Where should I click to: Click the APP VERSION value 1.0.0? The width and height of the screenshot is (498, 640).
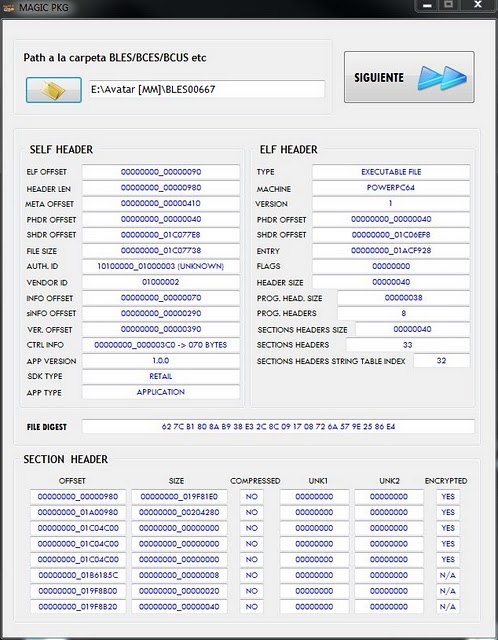[x=161, y=360]
